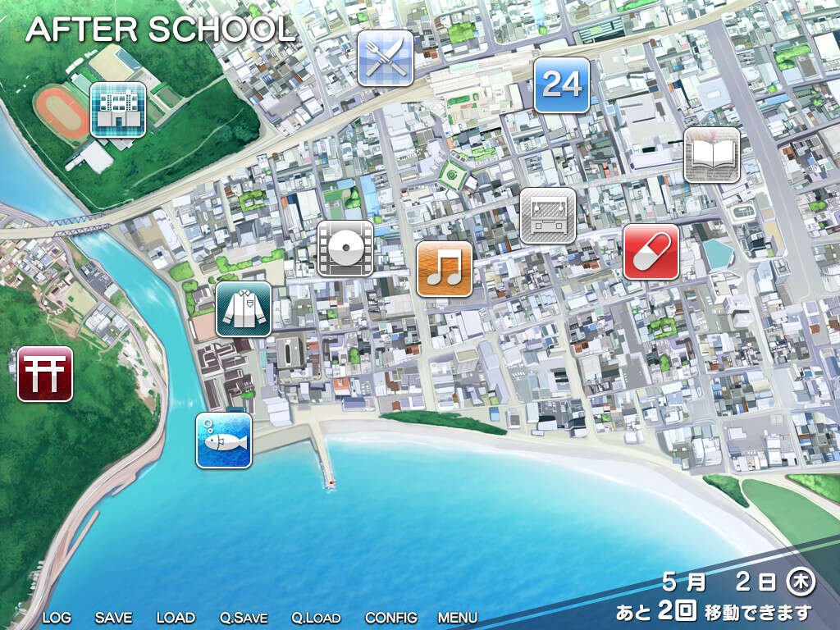Visit the movie theater location
Viewport: 840px width, 630px height.
pyautogui.click(x=347, y=247)
